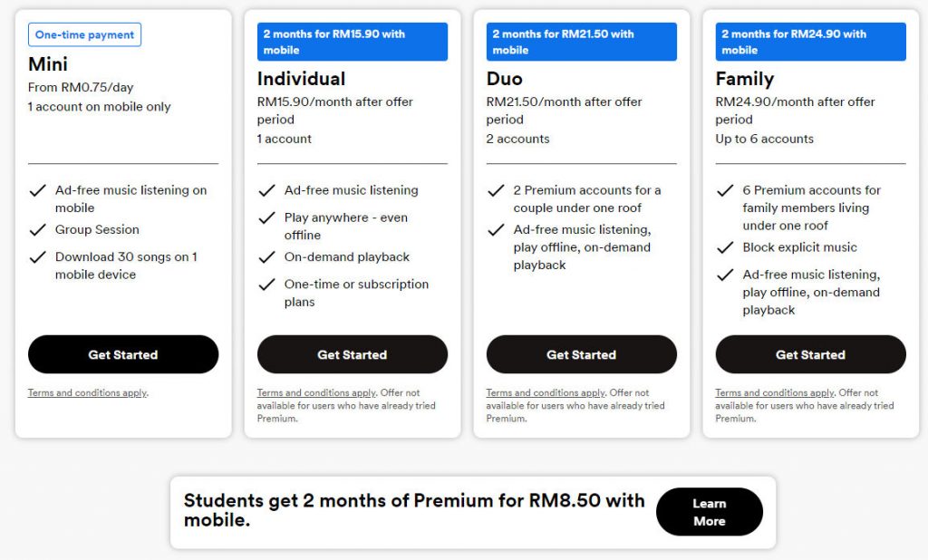Image resolution: width=928 pixels, height=560 pixels.
Task: Click checkmark beside Download 30 songs
Action: (x=38, y=257)
